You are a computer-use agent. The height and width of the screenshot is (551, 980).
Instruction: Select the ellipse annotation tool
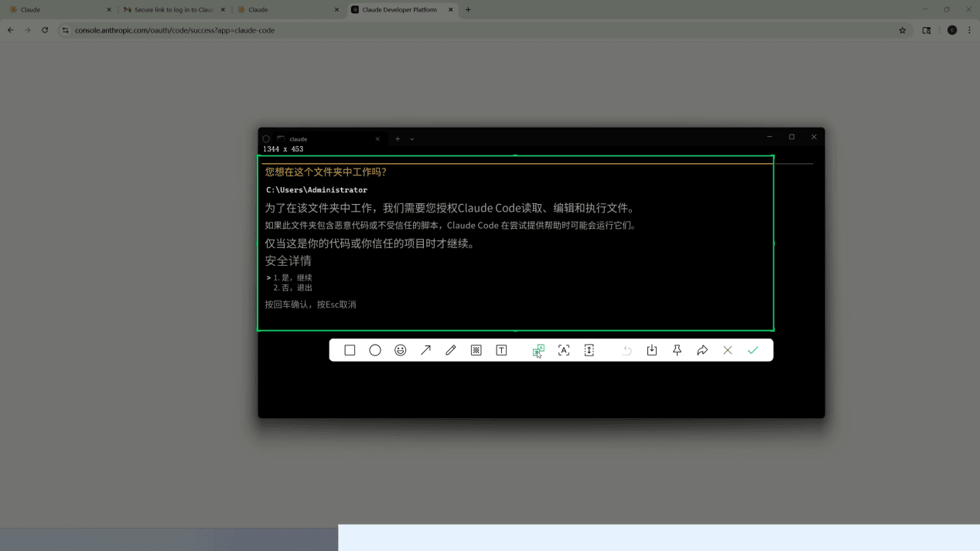tap(375, 350)
